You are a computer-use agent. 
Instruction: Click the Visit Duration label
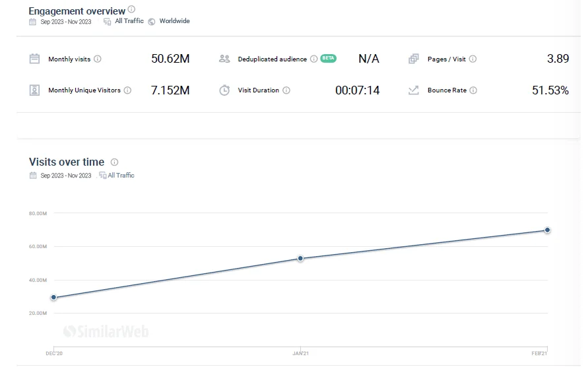tap(259, 90)
